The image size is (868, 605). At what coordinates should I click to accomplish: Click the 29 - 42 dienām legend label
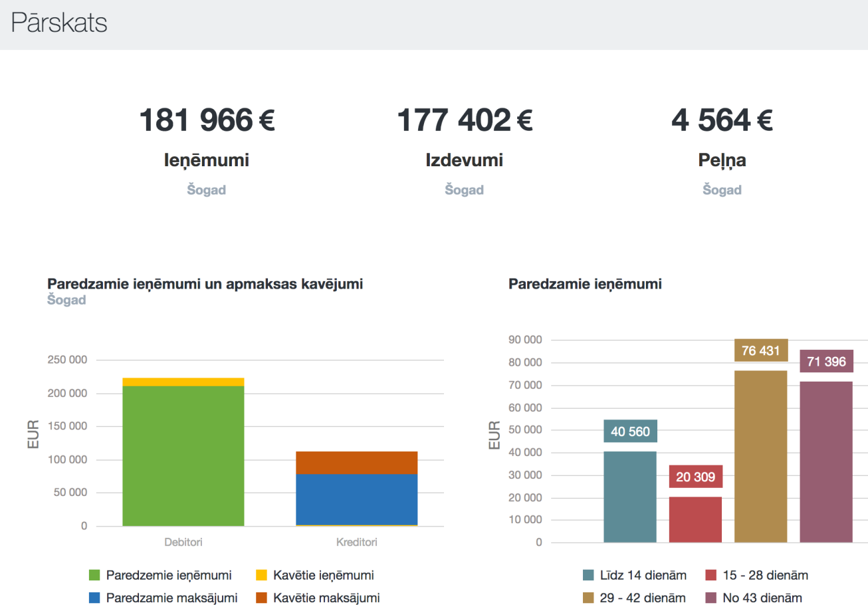click(643, 597)
